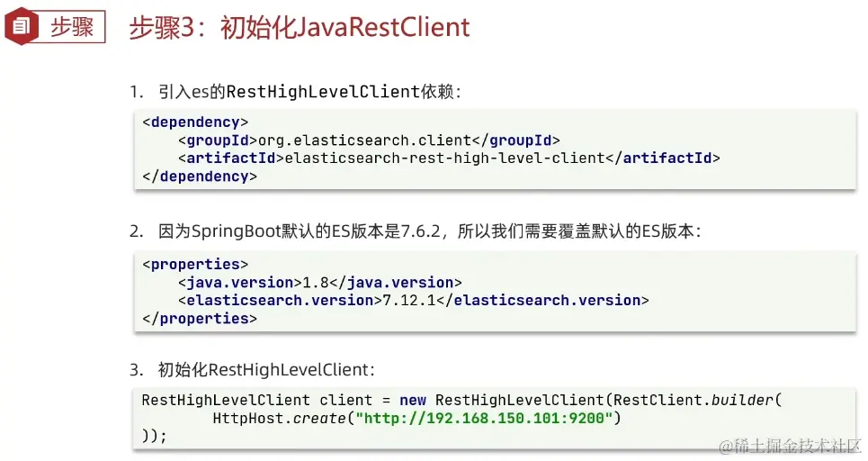
Task: Click the closing </dependency> tag line
Action: [200, 176]
